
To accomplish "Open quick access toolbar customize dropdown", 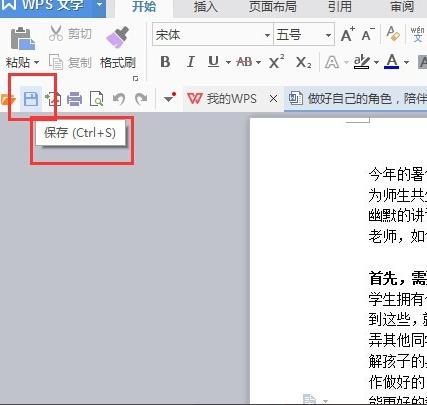I will pos(170,98).
